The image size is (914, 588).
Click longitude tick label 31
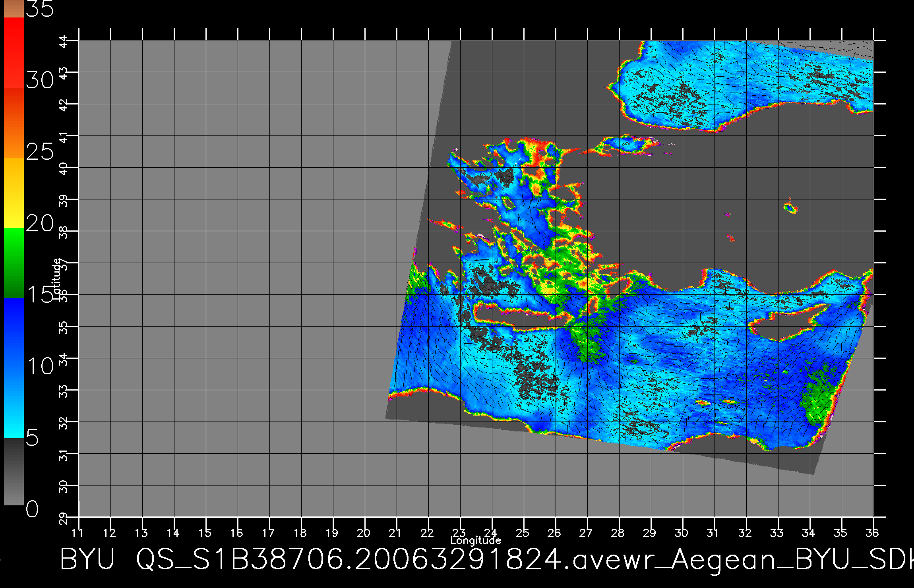pos(713,533)
